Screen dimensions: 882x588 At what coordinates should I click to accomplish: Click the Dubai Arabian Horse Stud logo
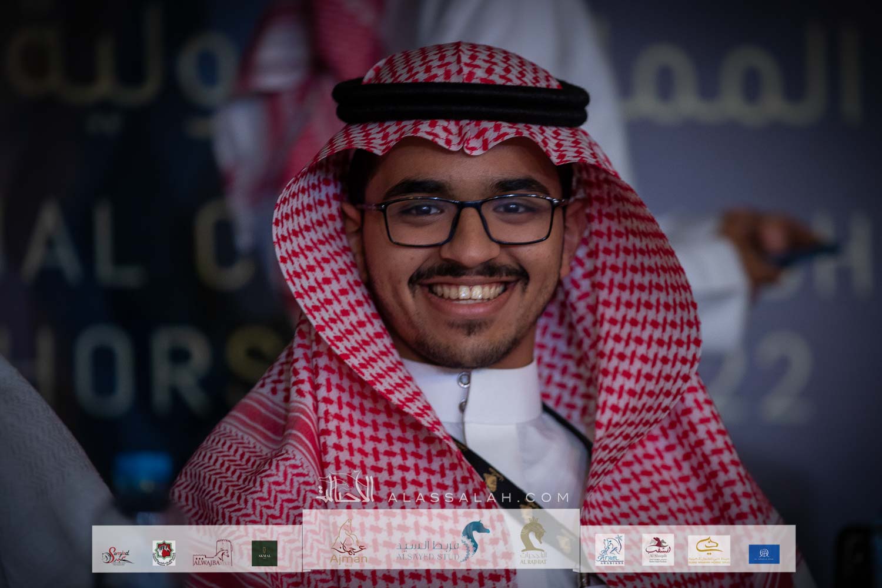point(709,551)
